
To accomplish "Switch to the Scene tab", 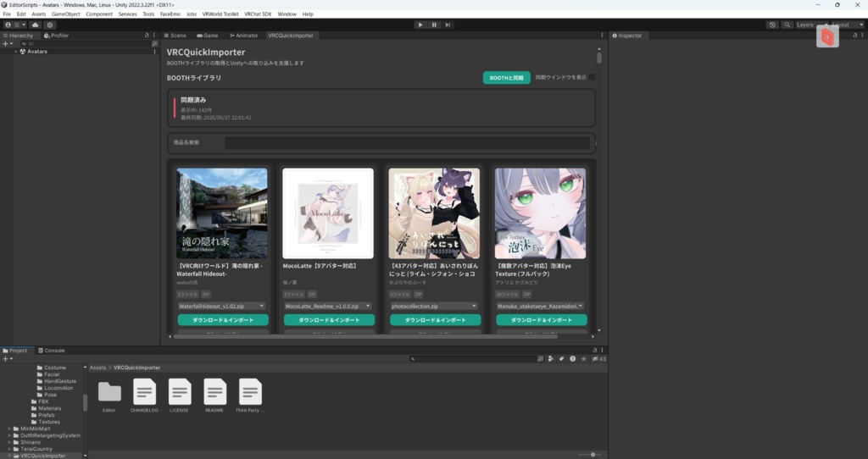I will tap(175, 36).
